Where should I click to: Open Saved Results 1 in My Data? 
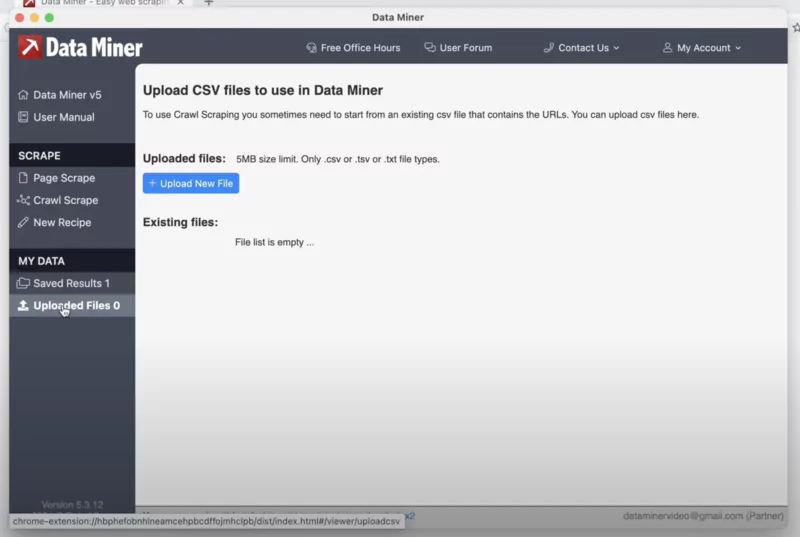72,283
